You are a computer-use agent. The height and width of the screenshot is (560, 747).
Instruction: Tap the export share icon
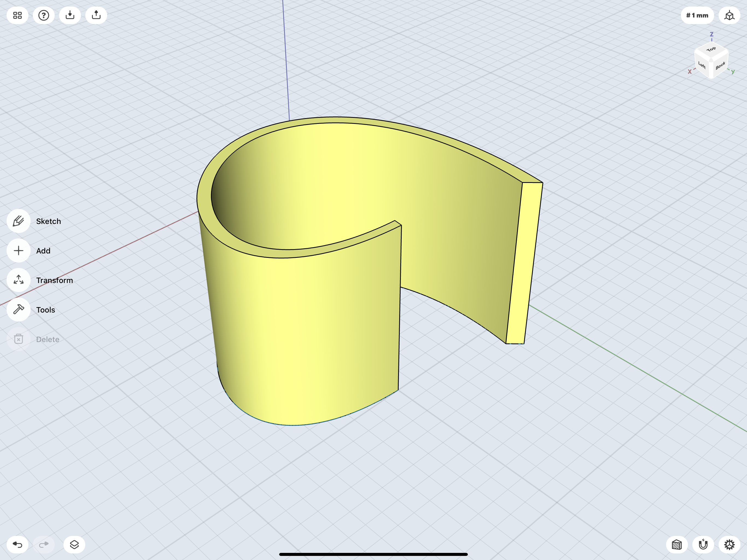pos(96,16)
